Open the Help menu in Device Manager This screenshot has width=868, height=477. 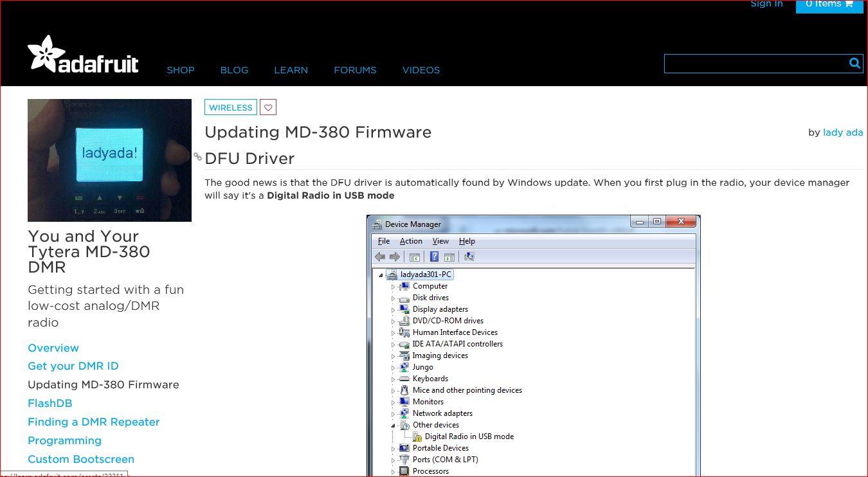tap(467, 241)
